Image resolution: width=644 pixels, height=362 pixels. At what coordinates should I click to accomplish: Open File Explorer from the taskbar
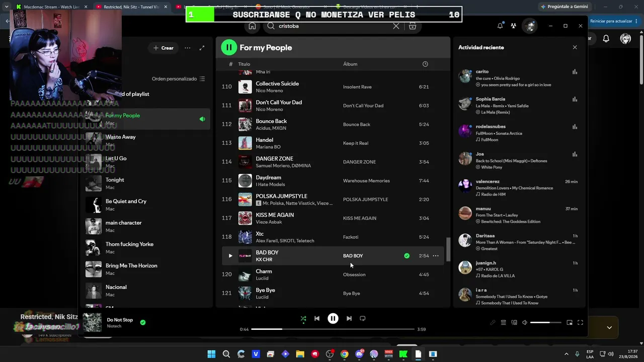pos(300,354)
